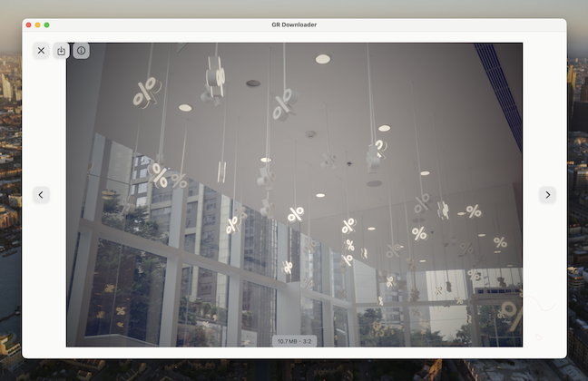Image resolution: width=588 pixels, height=381 pixels.
Task: Close the photo preview with the X button
Action: coord(41,51)
